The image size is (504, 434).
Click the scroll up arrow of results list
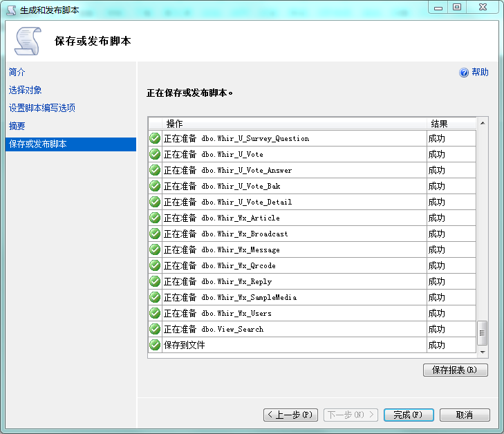point(483,123)
